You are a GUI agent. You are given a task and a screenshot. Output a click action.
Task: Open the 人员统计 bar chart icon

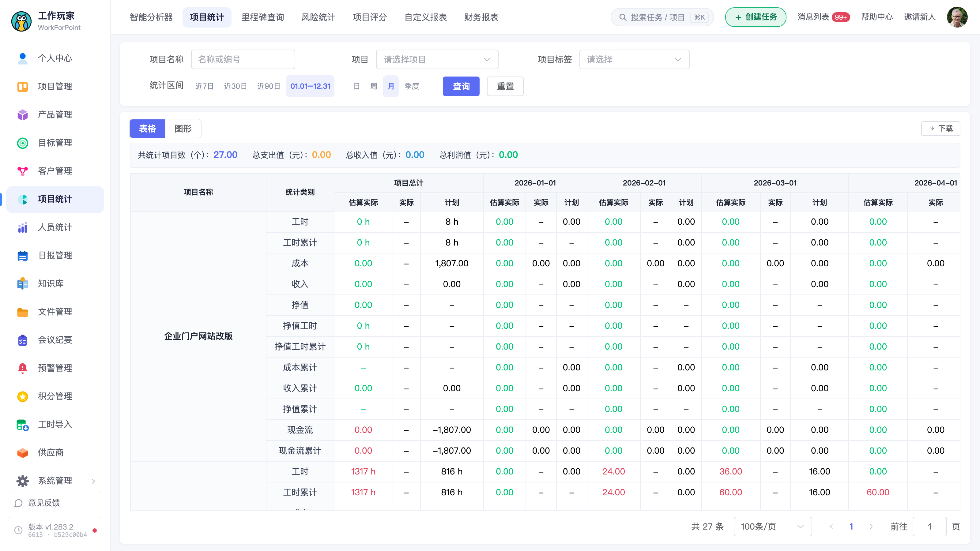(22, 227)
